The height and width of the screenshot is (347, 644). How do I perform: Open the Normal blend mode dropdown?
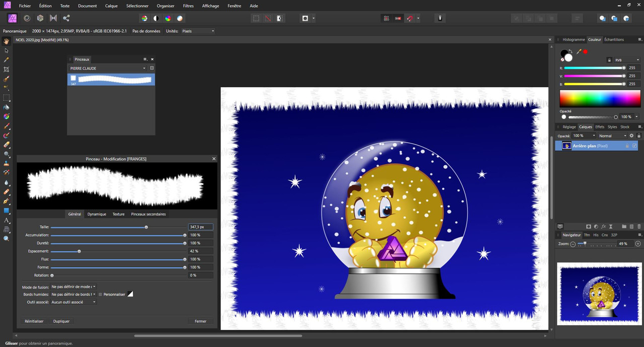613,136
